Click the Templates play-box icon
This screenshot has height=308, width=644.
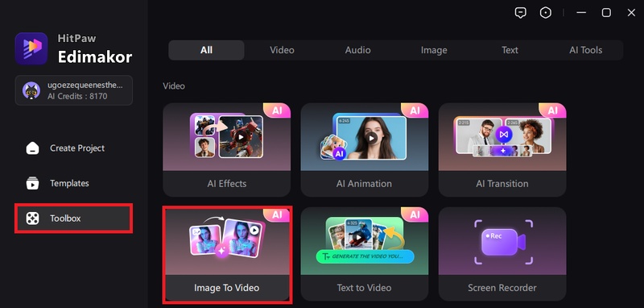pyautogui.click(x=32, y=183)
